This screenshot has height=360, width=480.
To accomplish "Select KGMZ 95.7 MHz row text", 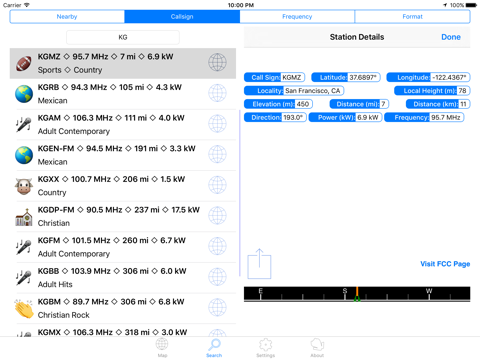I will point(105,57).
